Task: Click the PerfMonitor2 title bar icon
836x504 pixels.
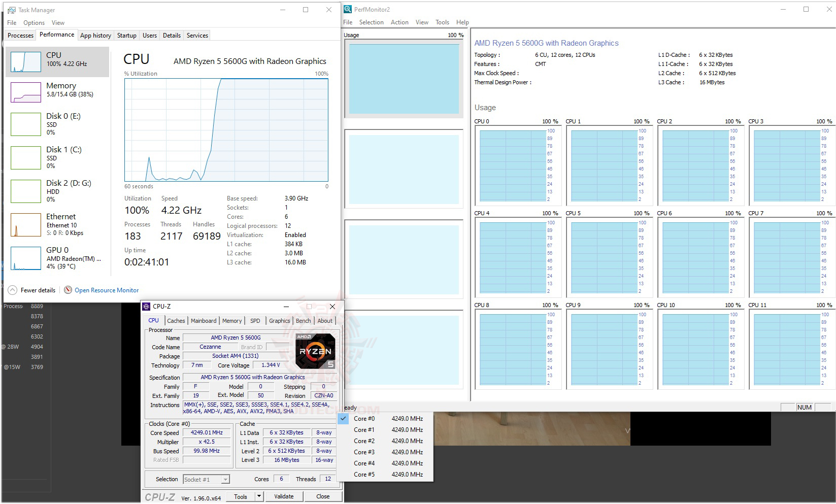Action: (348, 9)
